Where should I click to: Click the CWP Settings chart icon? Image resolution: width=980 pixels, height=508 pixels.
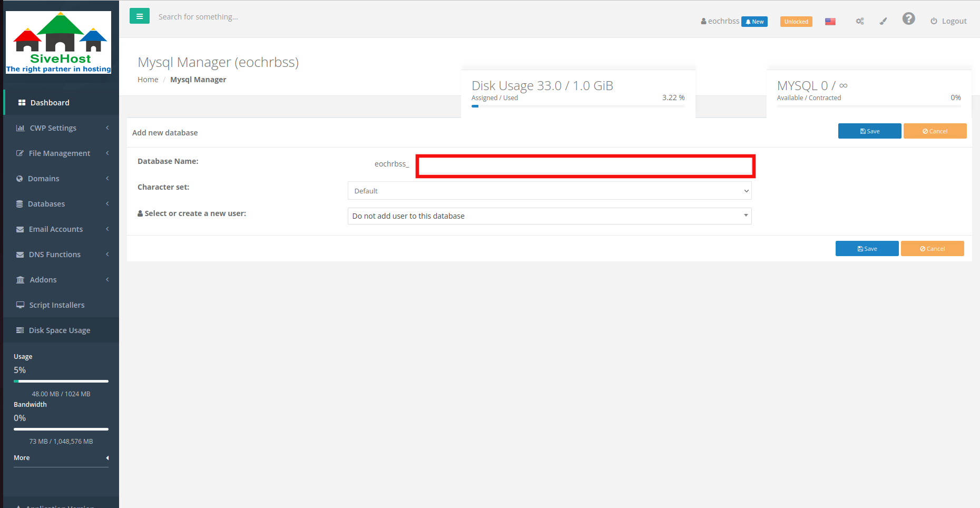point(21,128)
